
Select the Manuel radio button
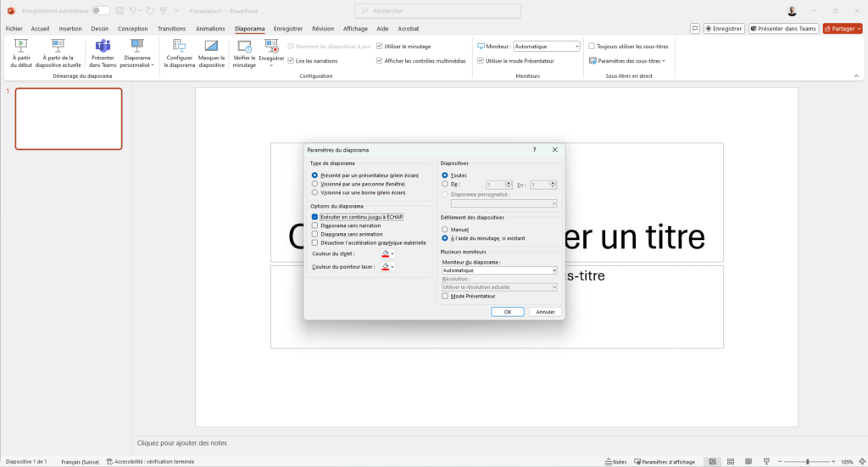click(x=444, y=229)
